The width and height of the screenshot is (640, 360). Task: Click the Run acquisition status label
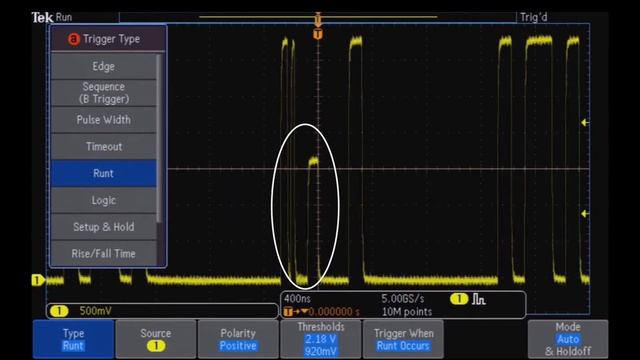pyautogui.click(x=64, y=17)
